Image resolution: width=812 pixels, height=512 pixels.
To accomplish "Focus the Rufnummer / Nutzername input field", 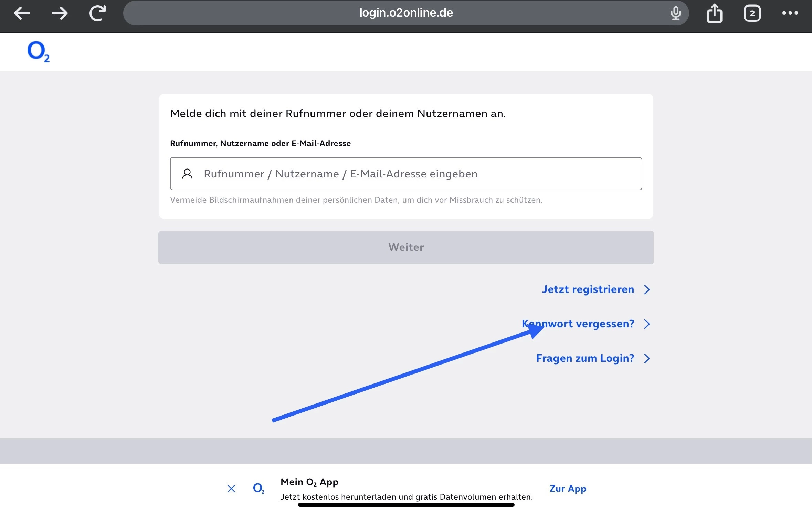I will pos(406,174).
